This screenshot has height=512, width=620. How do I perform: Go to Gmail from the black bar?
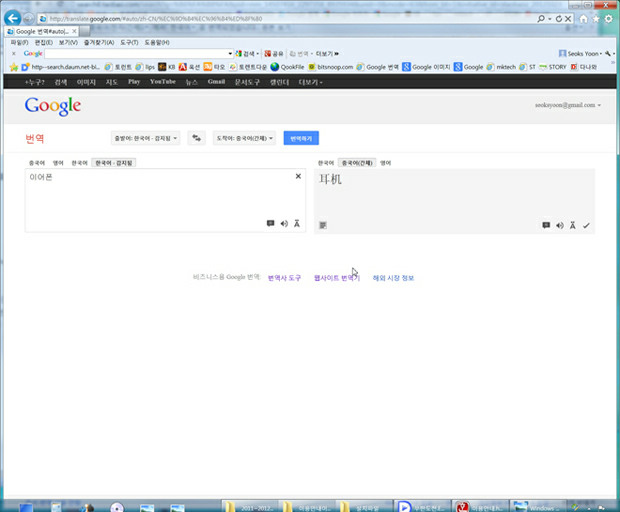pyautogui.click(x=216, y=81)
